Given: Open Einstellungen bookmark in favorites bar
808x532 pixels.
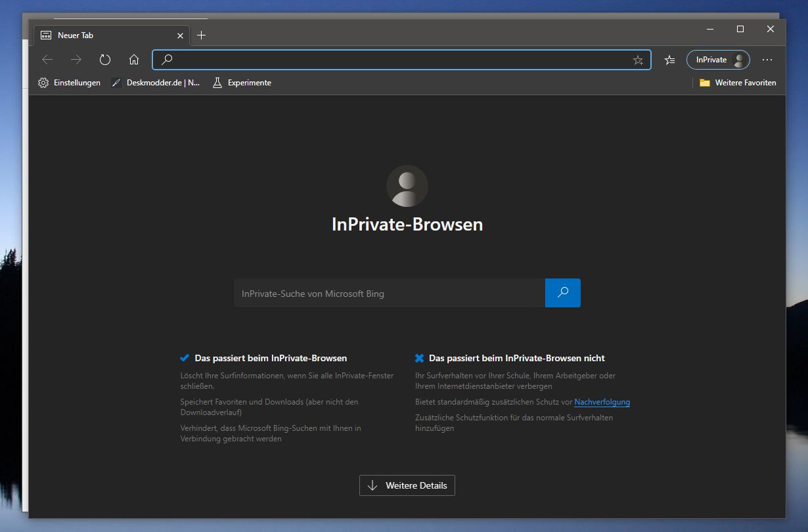Looking at the screenshot, I should click(x=69, y=83).
